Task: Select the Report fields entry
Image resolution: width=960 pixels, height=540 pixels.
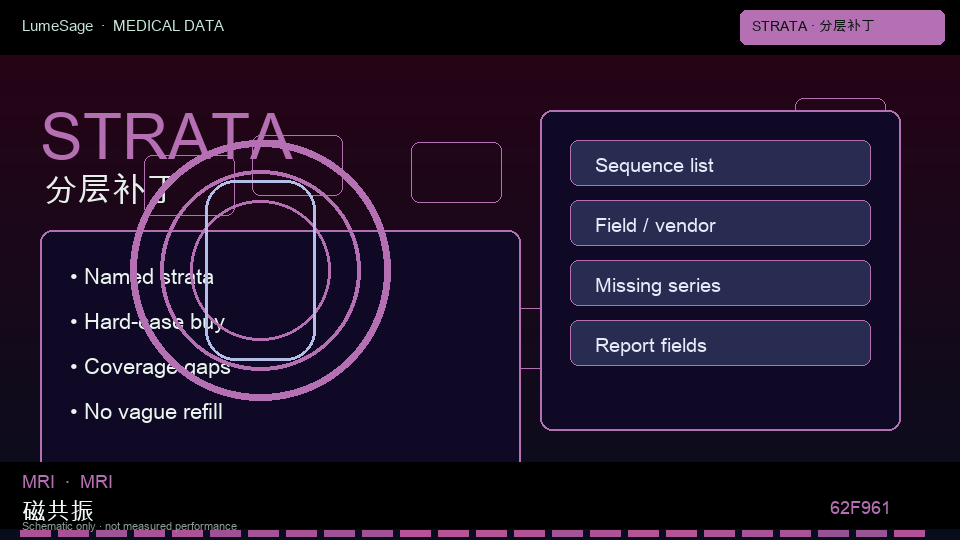Action: point(720,343)
